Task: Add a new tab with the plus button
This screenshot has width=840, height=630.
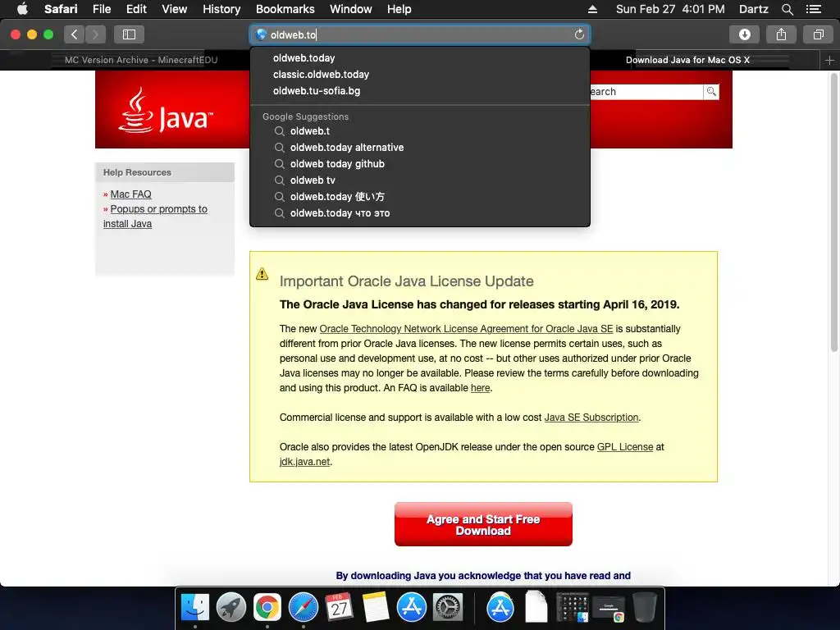Action: [x=829, y=60]
